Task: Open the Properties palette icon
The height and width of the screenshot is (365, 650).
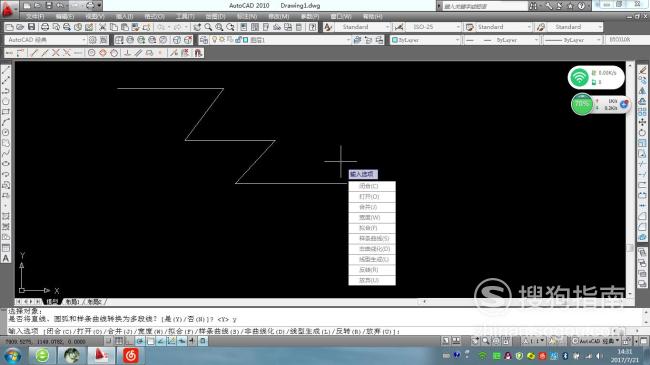Action: pyautogui.click(x=244, y=27)
